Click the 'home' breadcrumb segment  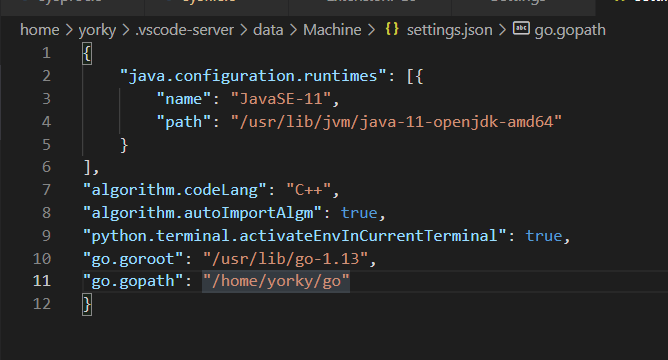(40, 30)
